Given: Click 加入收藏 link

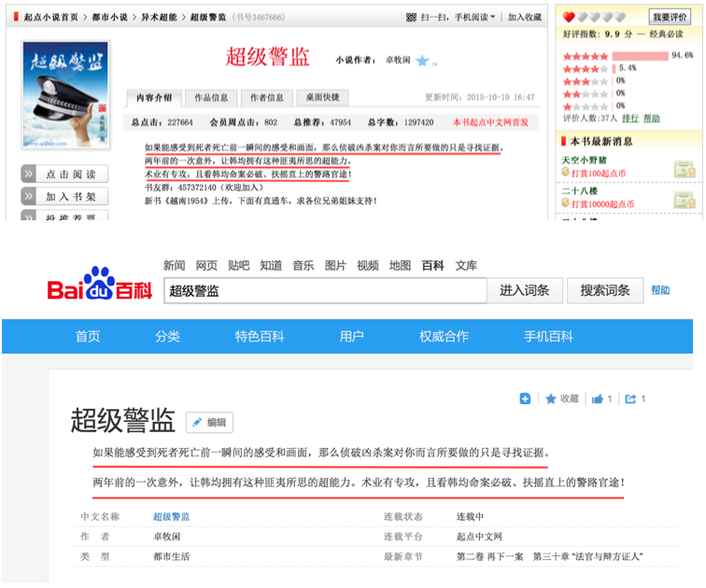Looking at the screenshot, I should click(x=525, y=17).
